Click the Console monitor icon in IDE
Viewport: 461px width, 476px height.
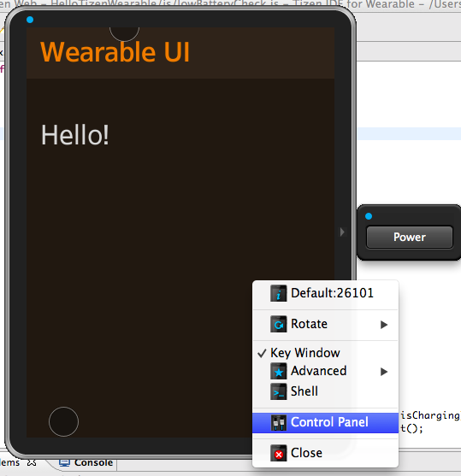pos(64,462)
